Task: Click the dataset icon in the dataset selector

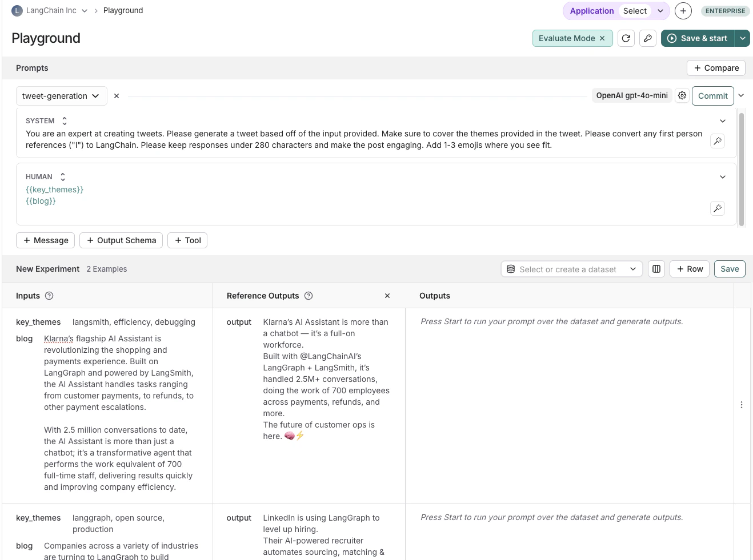Action: [x=510, y=268]
